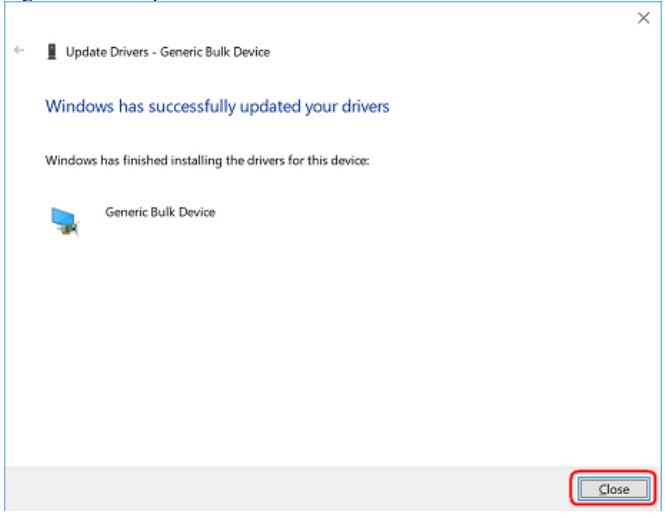This screenshot has height=517, width=665.
Task: Click the black device icon beside Update Drivers
Action: pyautogui.click(x=52, y=52)
